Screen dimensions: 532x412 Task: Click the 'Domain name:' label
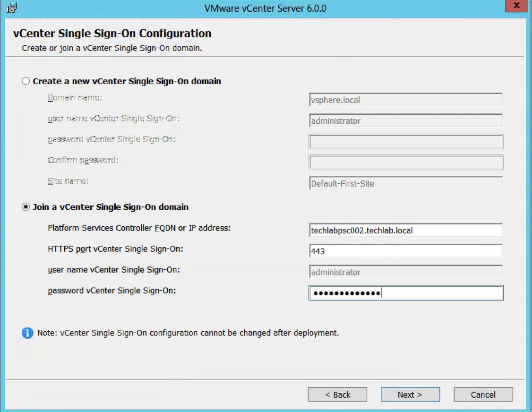point(75,98)
